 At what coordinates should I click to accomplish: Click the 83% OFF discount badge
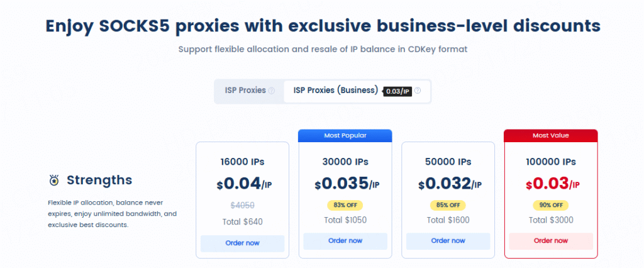click(x=345, y=205)
